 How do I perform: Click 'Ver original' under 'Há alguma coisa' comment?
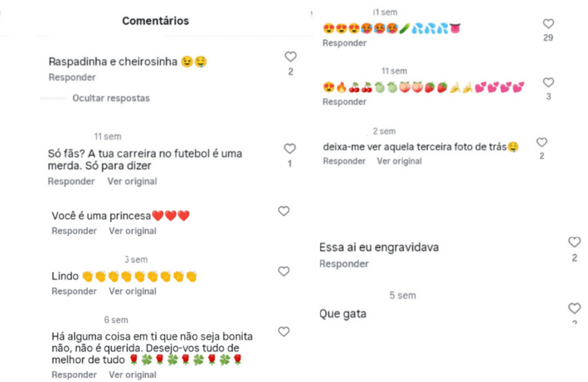click(x=133, y=375)
